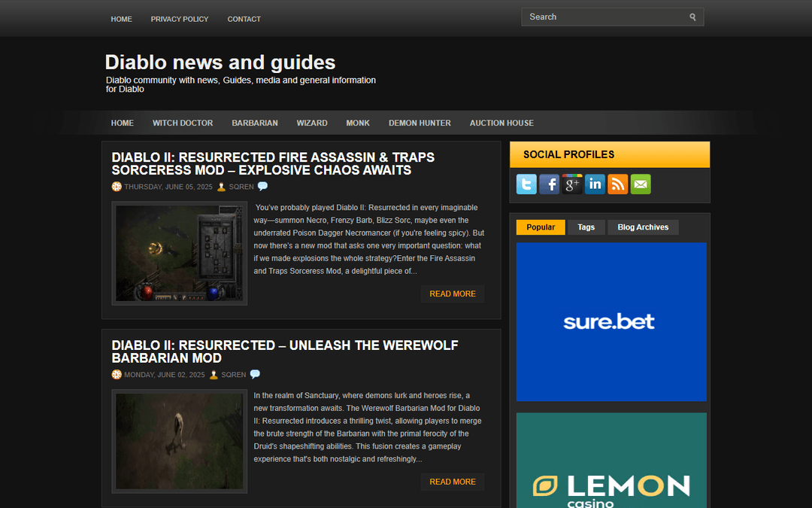Open the RSS feed icon
The image size is (812, 508).
pos(617,184)
